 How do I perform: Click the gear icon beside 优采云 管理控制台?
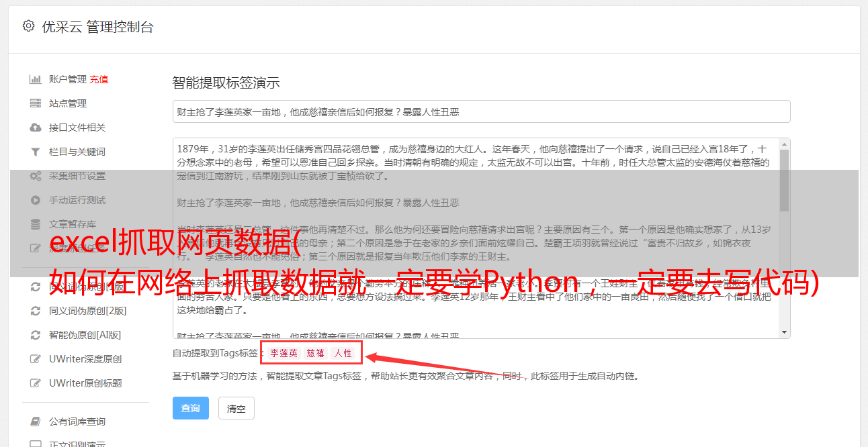click(x=28, y=26)
